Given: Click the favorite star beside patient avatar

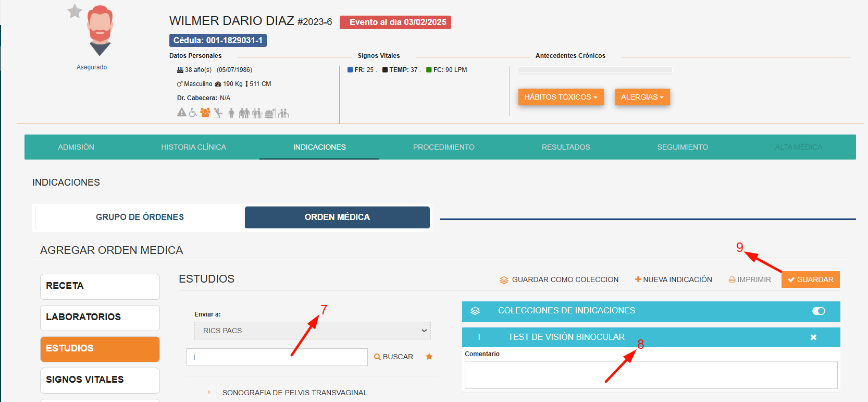Looking at the screenshot, I should (x=75, y=11).
